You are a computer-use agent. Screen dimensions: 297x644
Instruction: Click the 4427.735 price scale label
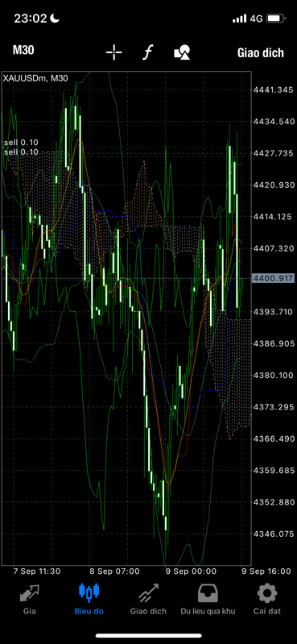274,153
